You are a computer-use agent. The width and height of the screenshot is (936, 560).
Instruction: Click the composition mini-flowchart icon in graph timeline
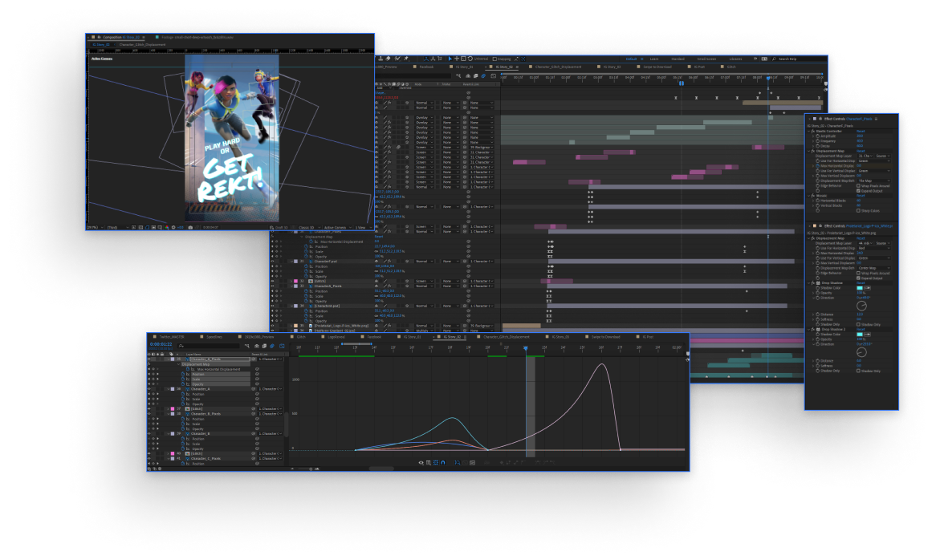pos(247,346)
